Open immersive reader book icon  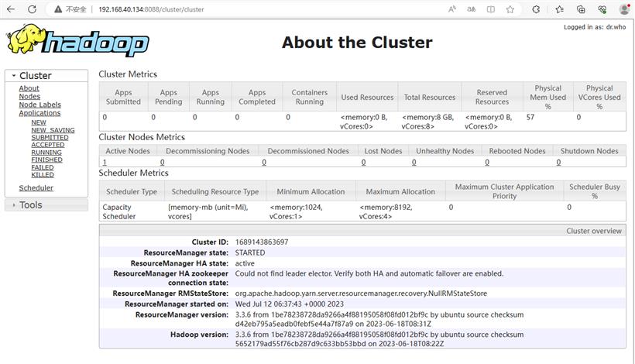pos(490,9)
